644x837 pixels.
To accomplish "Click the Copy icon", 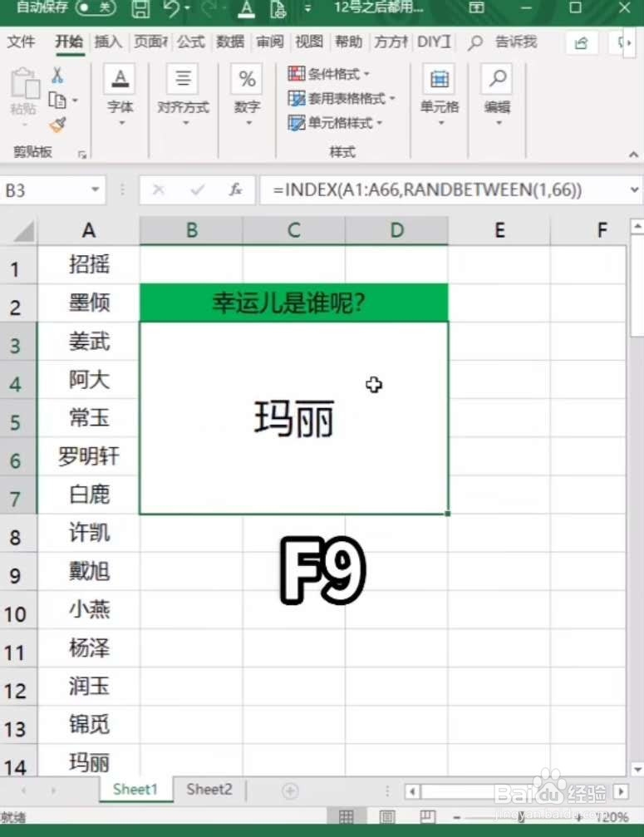I will (57, 100).
